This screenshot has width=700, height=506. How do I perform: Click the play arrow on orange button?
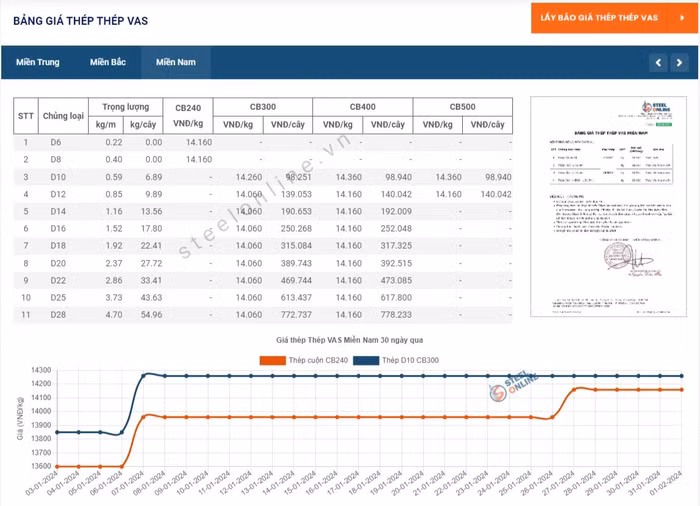click(x=667, y=18)
